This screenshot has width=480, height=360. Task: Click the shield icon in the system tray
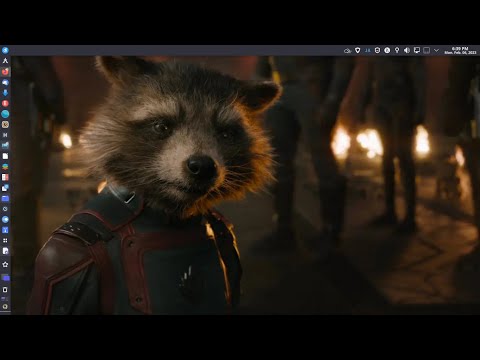pos(357,50)
